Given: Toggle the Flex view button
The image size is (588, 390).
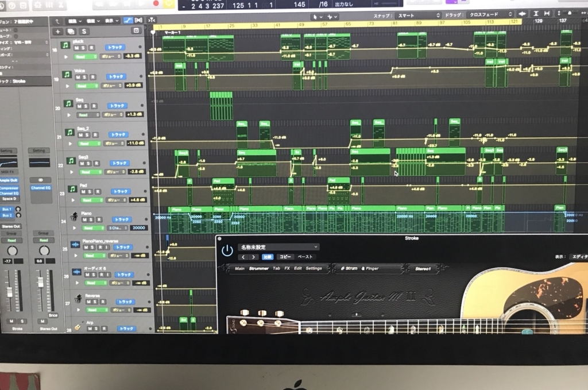Looking at the screenshot, I should tap(138, 20).
